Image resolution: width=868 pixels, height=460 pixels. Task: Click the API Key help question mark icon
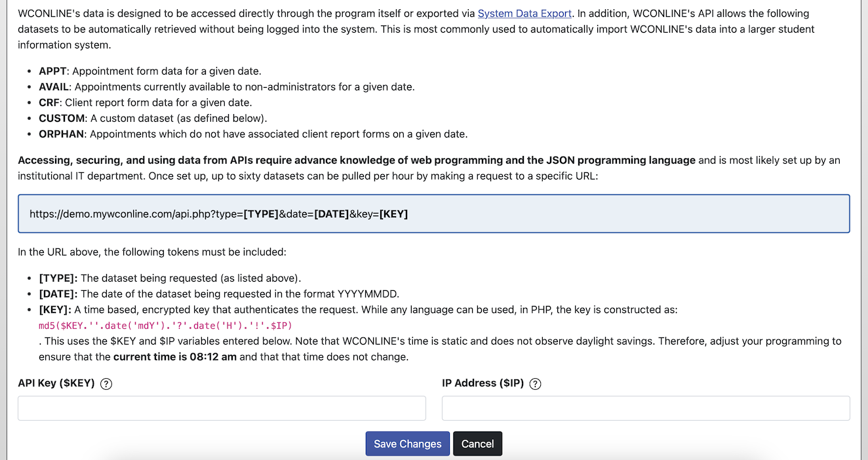[106, 384]
